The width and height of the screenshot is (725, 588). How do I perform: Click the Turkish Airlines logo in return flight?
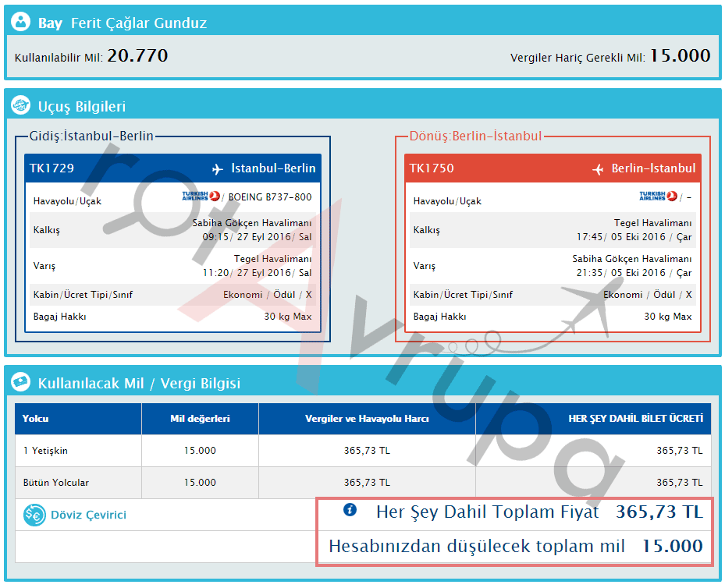coord(658,196)
